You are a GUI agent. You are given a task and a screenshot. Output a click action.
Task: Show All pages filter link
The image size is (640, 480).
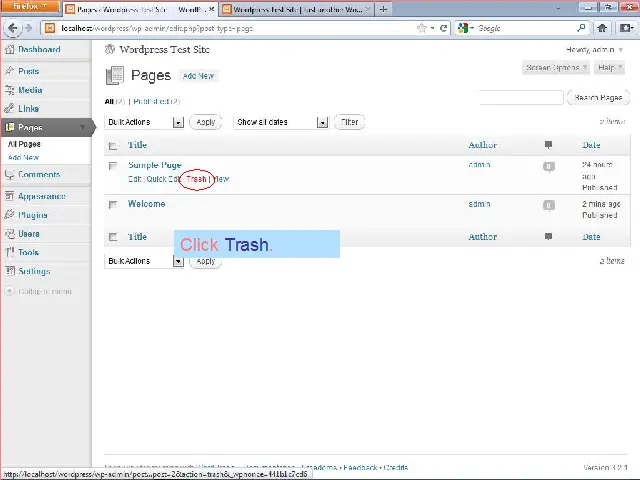[x=109, y=101]
